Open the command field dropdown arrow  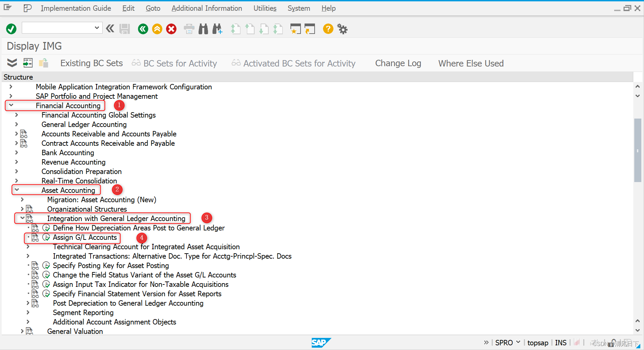click(97, 28)
